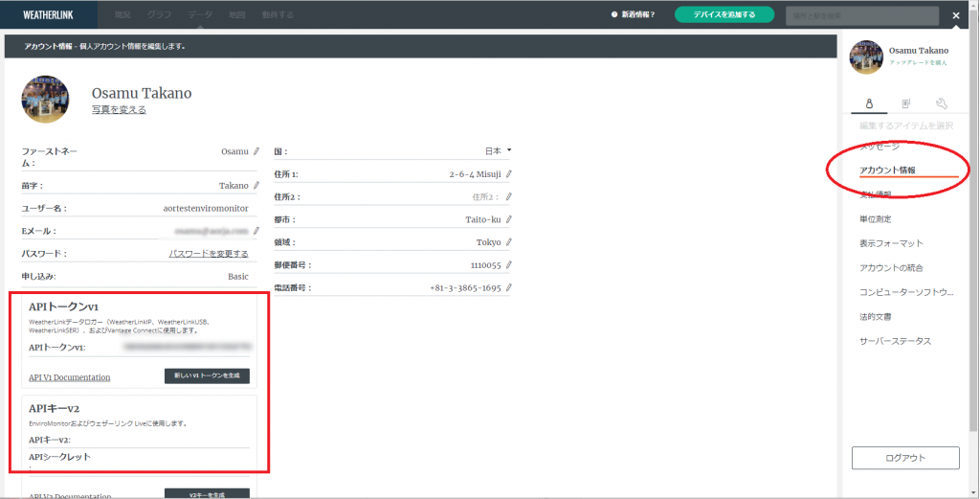Click the pencil icon for 住所2

click(509, 196)
